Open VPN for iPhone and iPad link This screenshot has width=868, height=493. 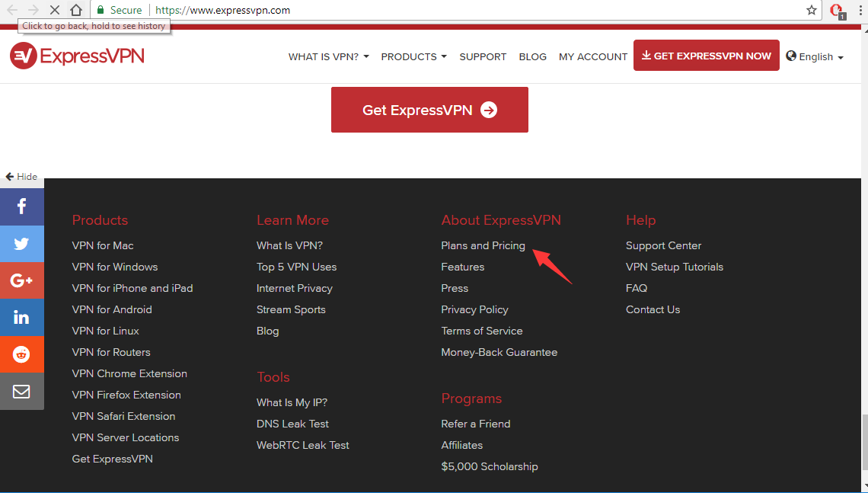(132, 288)
